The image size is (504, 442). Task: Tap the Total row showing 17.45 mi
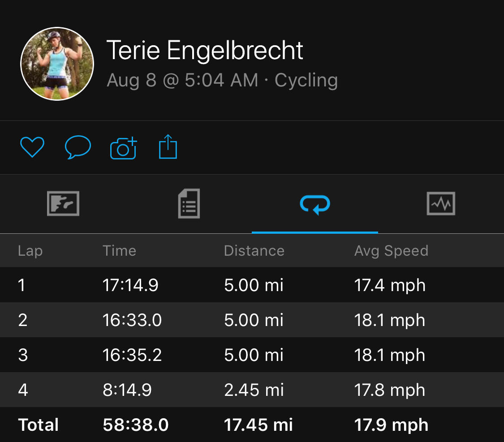point(252,425)
